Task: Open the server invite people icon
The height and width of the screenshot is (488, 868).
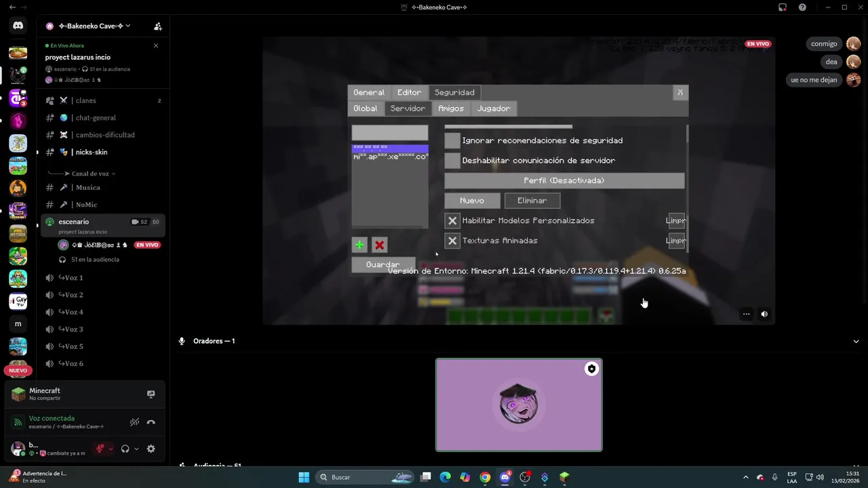Action: coord(157,26)
